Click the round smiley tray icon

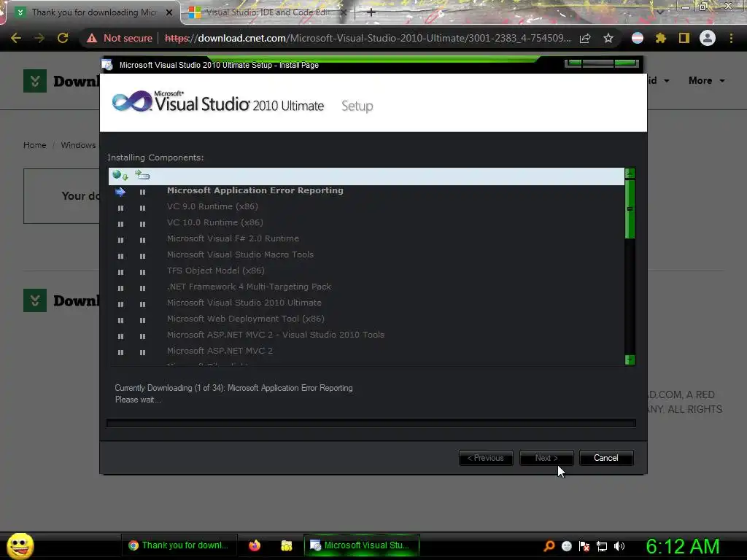pyautogui.click(x=566, y=546)
